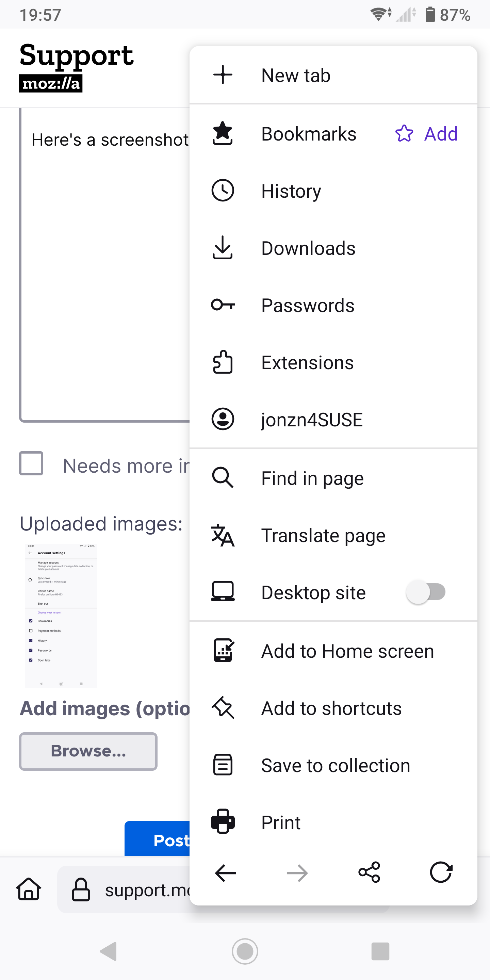This screenshot has height=980, width=490.
Task: Toggle the Desktop site switch
Action: coord(426,592)
